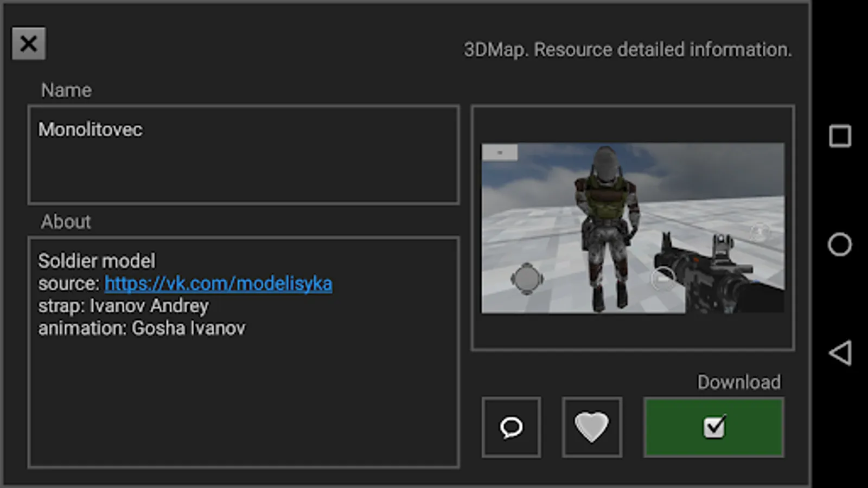Click the Download label above the green button
Screen dimensions: 868x488
pyautogui.click(x=739, y=382)
